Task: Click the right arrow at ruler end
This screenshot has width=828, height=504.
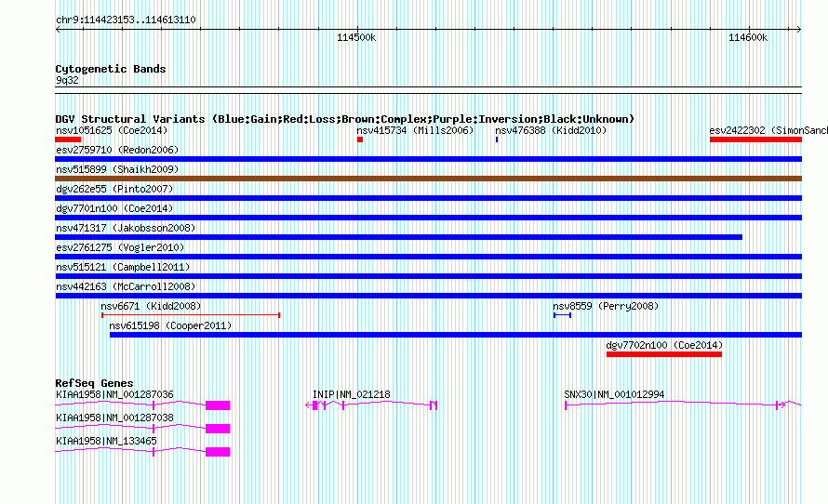Action: click(799, 30)
